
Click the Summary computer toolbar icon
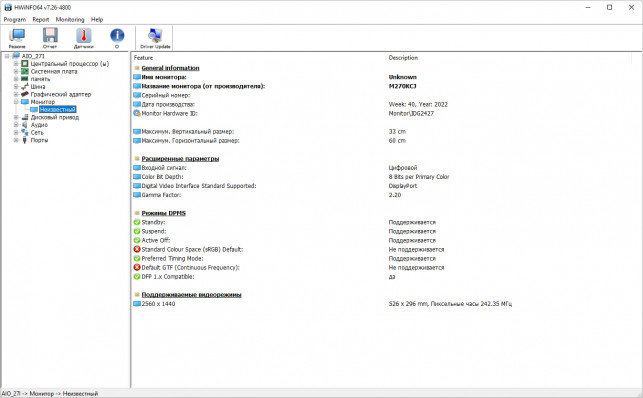(x=17, y=36)
